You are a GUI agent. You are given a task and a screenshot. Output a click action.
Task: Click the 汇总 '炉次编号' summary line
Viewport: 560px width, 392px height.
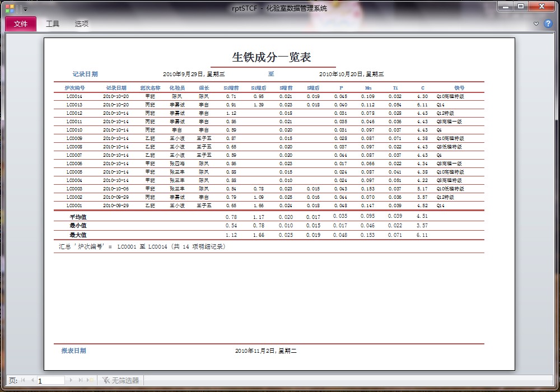point(142,247)
